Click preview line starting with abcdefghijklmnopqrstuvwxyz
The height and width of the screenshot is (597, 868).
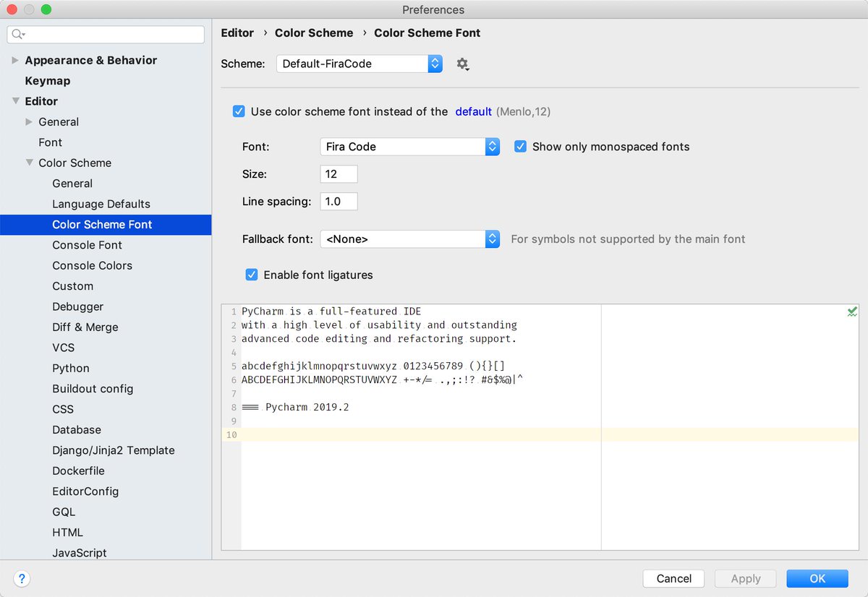373,366
